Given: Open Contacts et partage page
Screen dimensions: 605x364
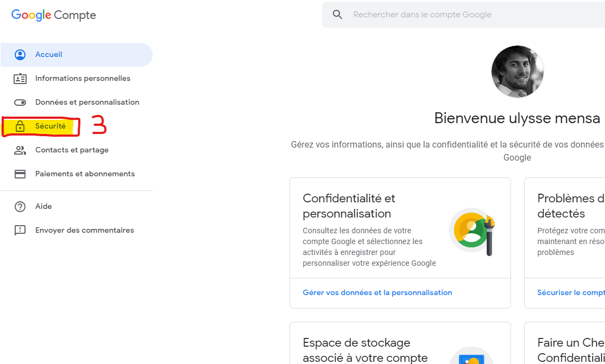Looking at the screenshot, I should [77, 150].
